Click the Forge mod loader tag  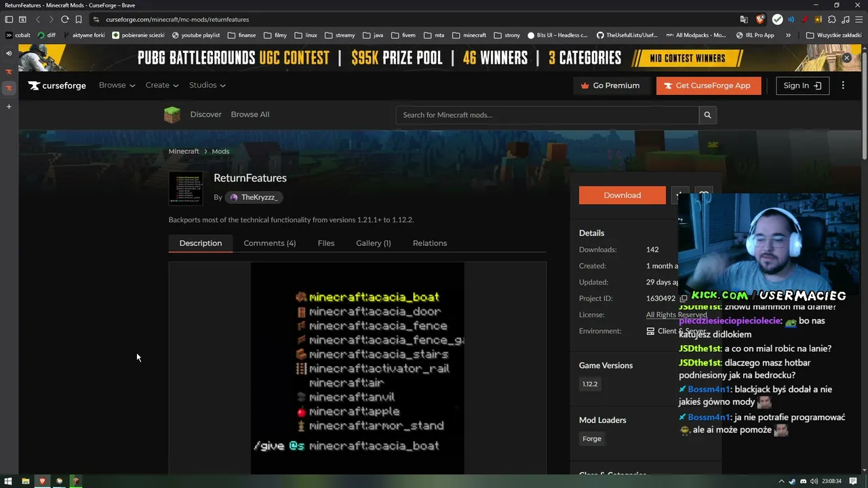tap(592, 439)
